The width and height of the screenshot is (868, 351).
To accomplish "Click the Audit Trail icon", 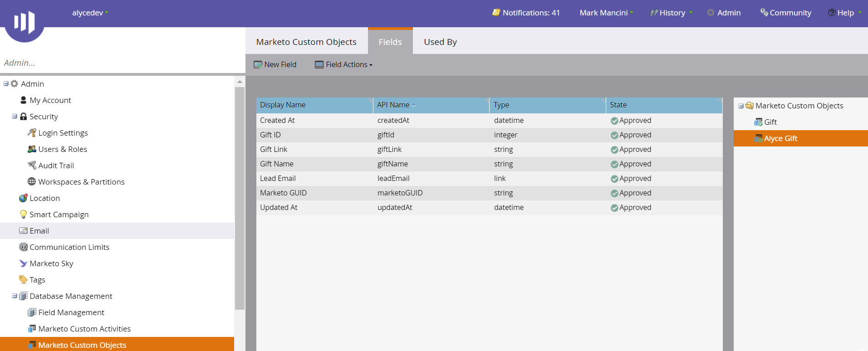I will pos(32,165).
